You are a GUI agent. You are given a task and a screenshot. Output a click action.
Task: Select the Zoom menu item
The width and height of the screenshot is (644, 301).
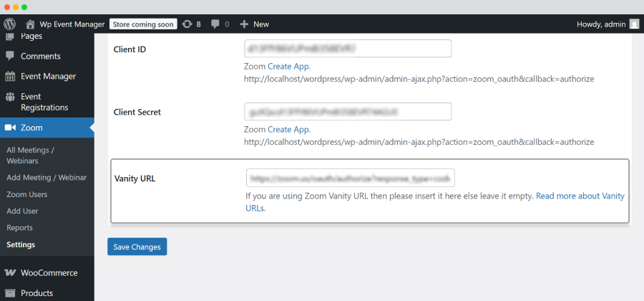click(x=47, y=128)
